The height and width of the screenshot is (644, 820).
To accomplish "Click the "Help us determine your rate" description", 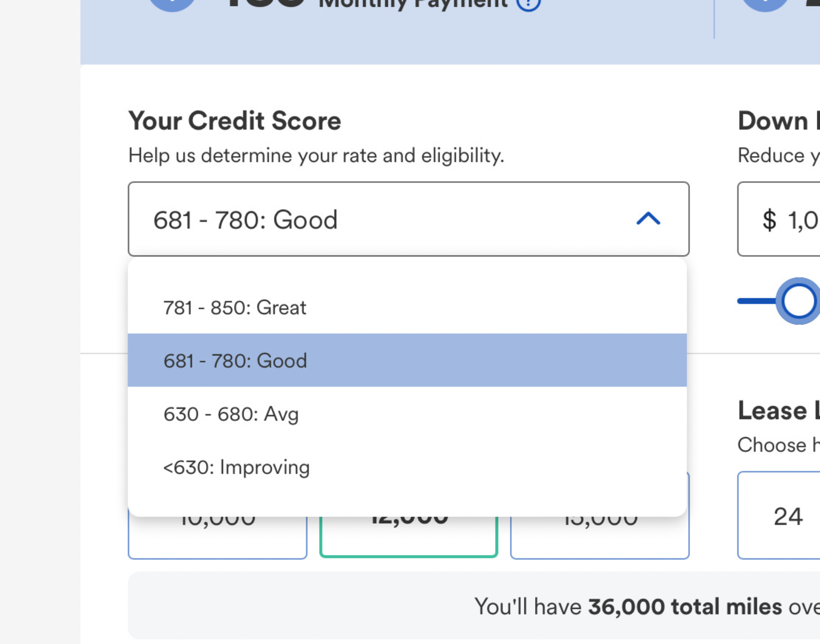I will [316, 156].
